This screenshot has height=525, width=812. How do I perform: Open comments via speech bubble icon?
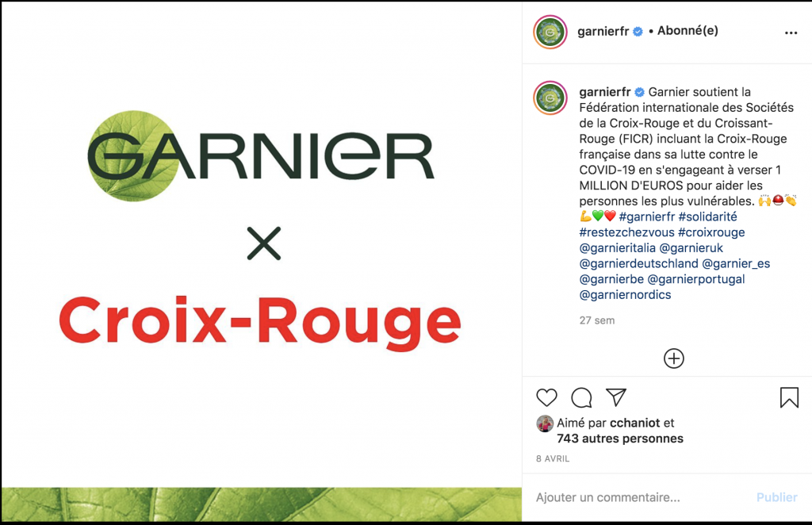(581, 397)
